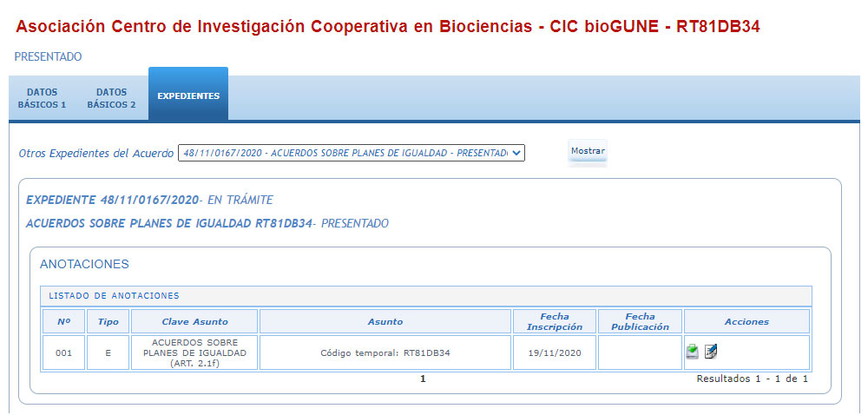Click the dropdown chevron arrow beside expediente selection
The image size is (868, 415).
[x=516, y=154]
